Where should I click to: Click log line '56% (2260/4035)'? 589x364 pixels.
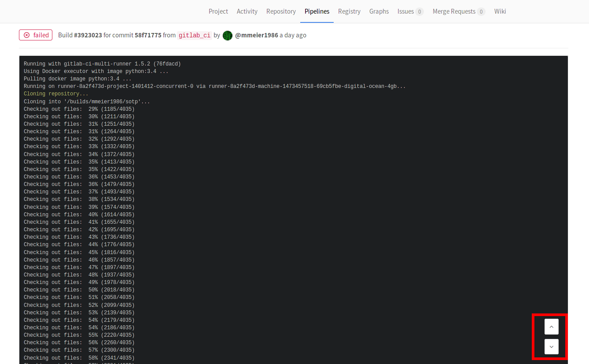79,342
